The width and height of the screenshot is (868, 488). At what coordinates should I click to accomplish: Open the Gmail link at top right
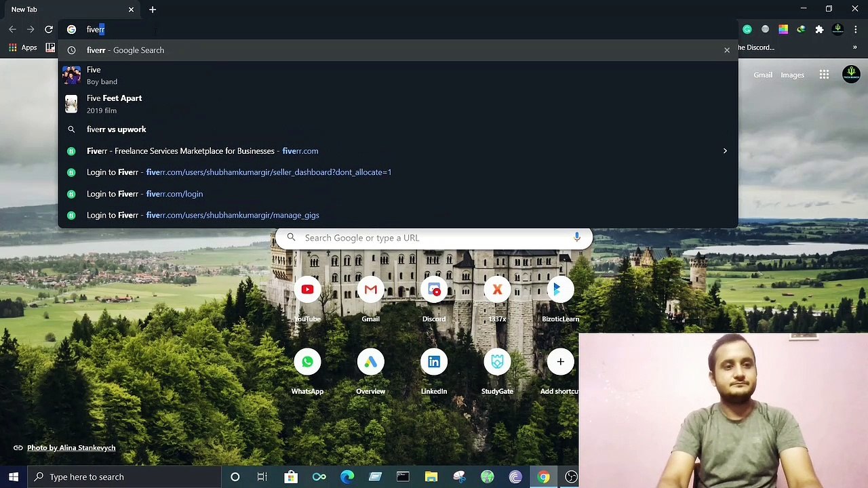[x=763, y=75]
